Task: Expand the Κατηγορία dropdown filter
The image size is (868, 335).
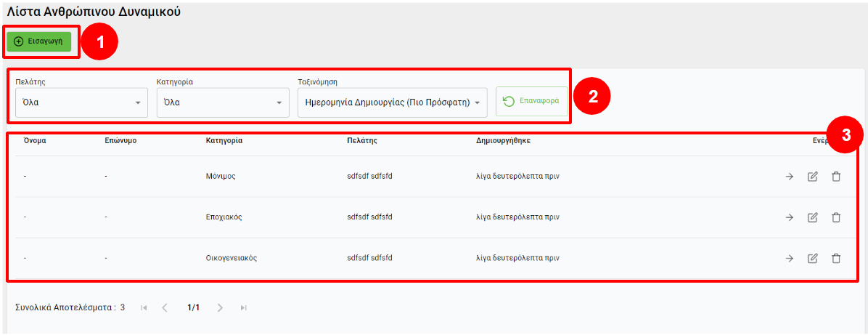Action: [x=223, y=102]
